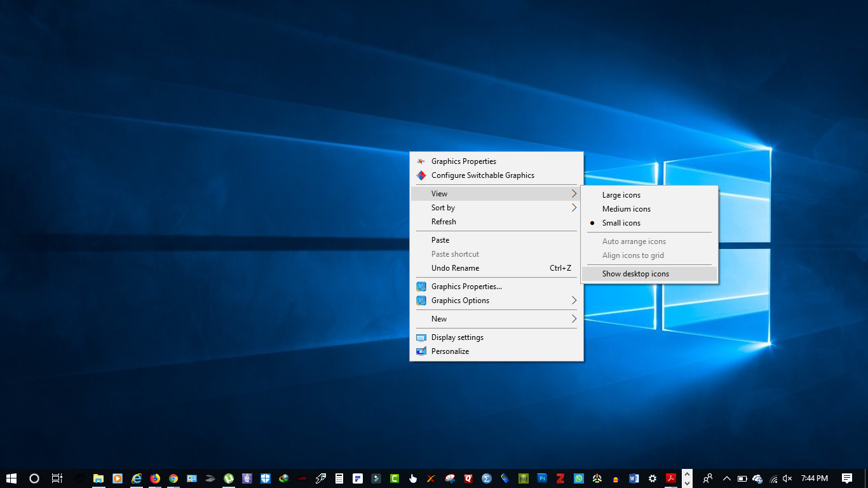Open the Calculator from the taskbar
Screen dimensions: 868x488
tap(339, 478)
